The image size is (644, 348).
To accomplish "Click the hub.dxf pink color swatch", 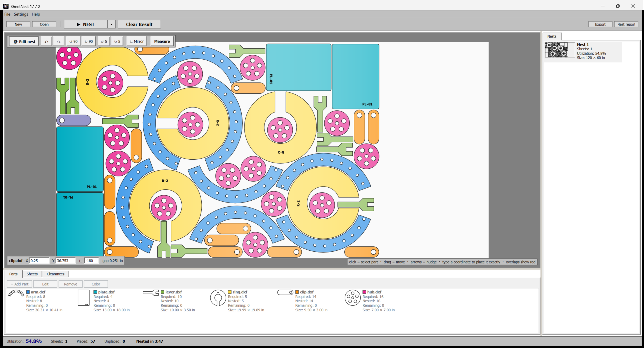I will [364, 292].
